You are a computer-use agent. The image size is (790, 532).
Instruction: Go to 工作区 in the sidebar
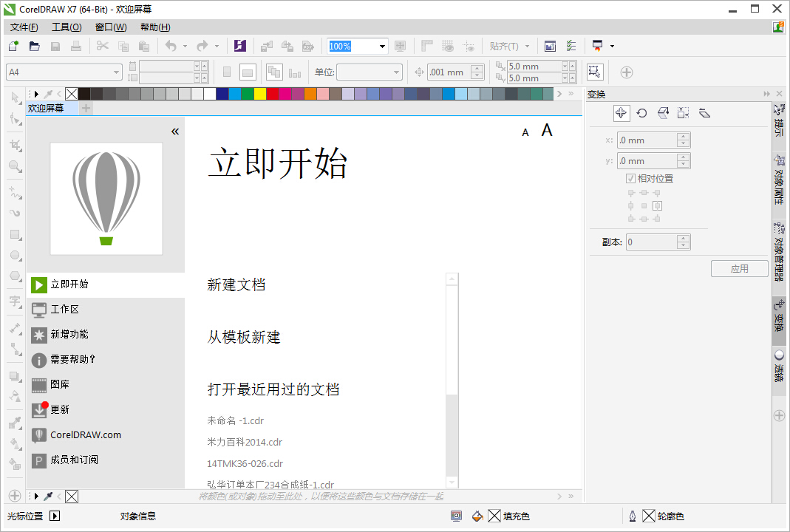(x=105, y=310)
